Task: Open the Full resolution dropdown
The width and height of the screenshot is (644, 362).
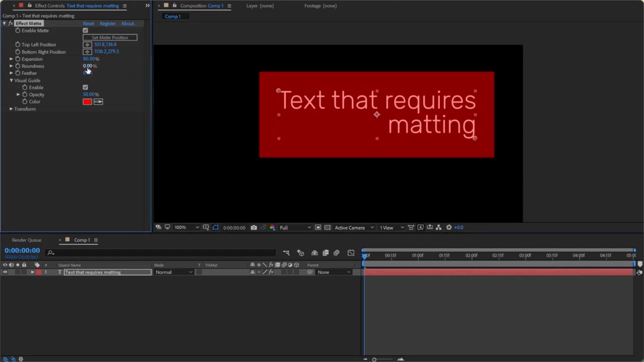Action: pyautogui.click(x=295, y=228)
